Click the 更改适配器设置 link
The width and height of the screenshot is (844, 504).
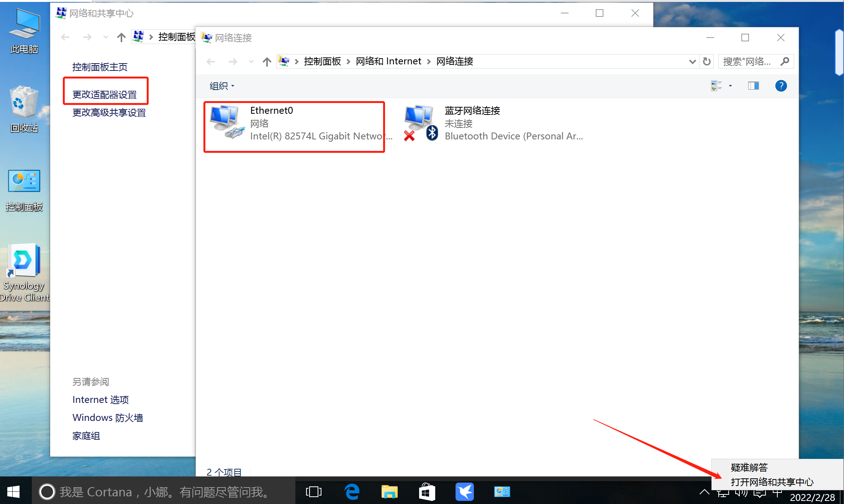pos(105,95)
